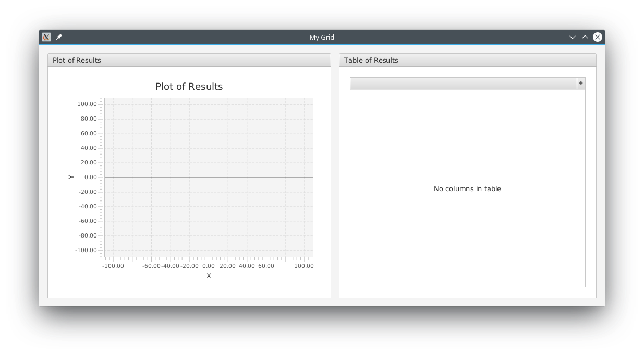Click the X axis label
Image resolution: width=644 pixels, height=355 pixels.
click(x=209, y=276)
